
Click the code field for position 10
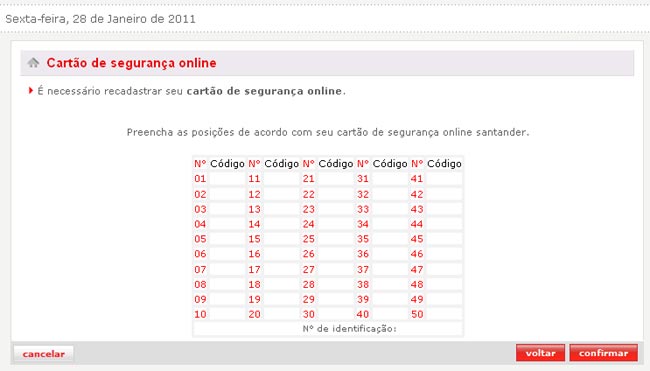coord(227,314)
